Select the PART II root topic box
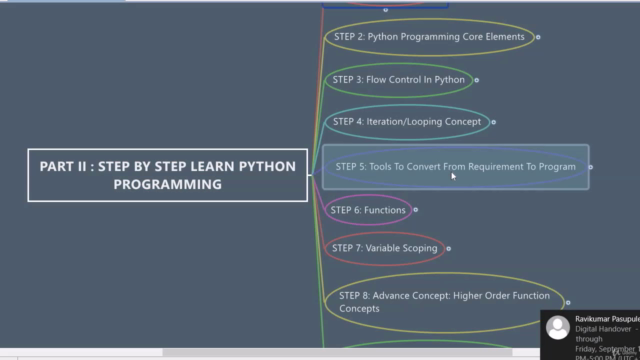Image resolution: width=640 pixels, height=360 pixels. pos(168,175)
